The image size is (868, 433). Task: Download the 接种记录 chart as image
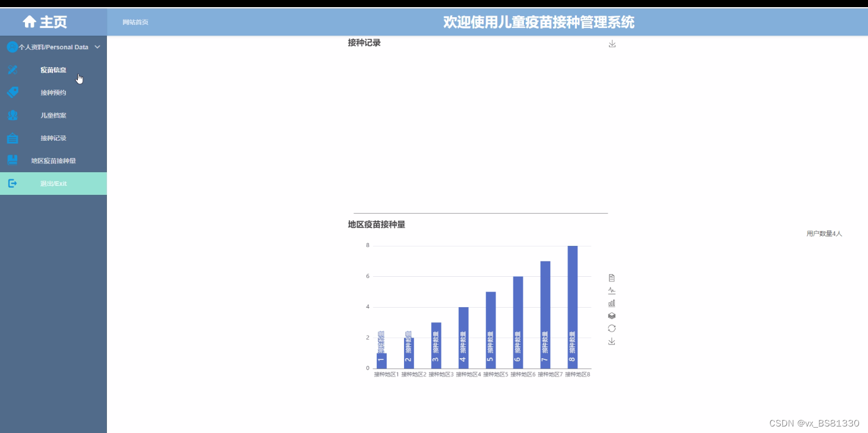pos(612,44)
